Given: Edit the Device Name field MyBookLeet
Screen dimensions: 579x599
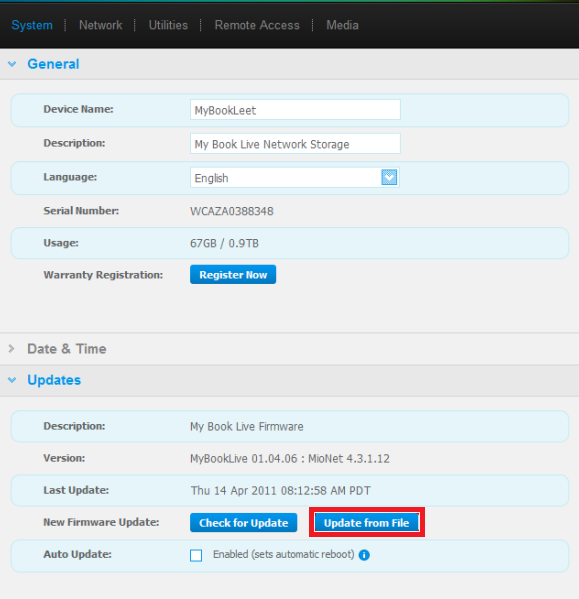Looking at the screenshot, I should pyautogui.click(x=295, y=110).
